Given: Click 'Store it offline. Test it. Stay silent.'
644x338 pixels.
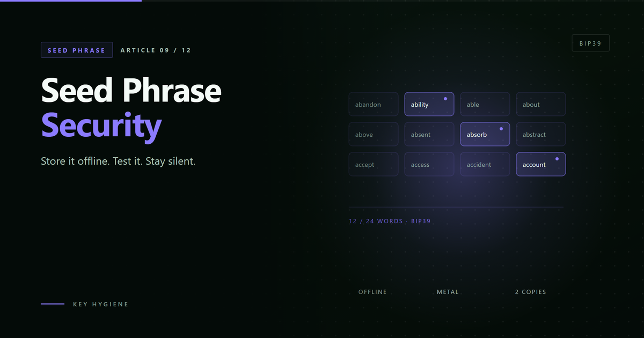Looking at the screenshot, I should [x=118, y=161].
